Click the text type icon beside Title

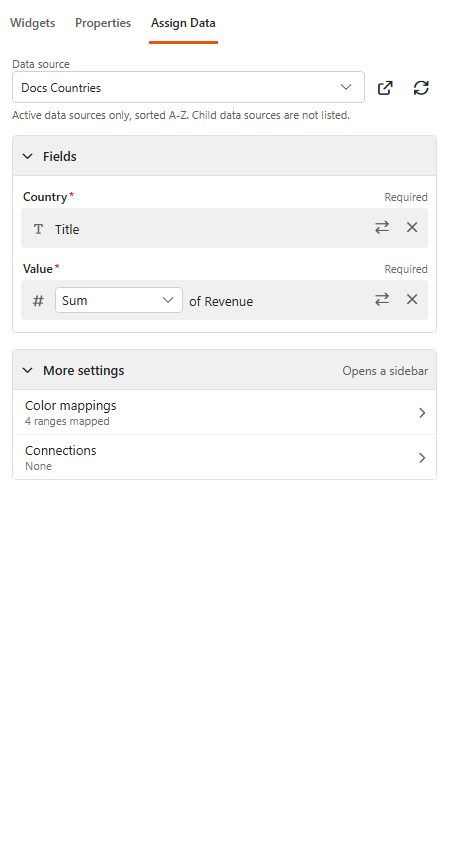click(38, 229)
